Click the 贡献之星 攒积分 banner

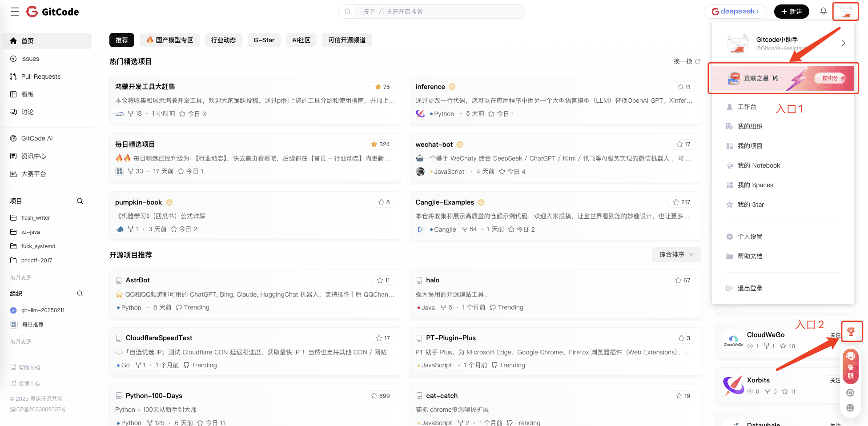(783, 78)
